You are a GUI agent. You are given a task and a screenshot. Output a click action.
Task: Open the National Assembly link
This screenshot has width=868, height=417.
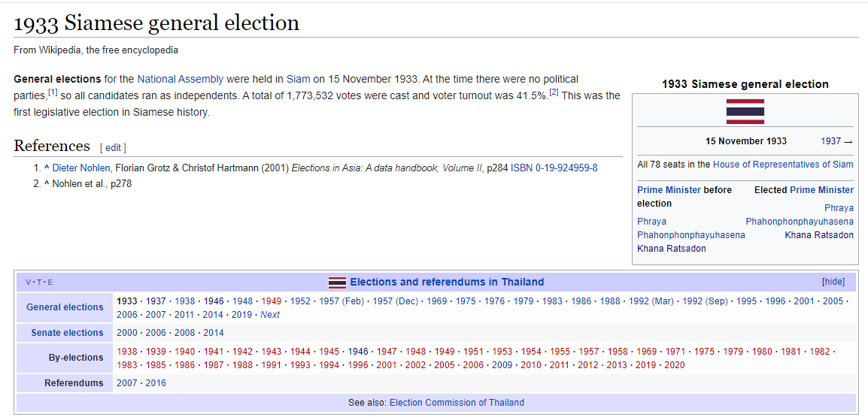point(181,79)
